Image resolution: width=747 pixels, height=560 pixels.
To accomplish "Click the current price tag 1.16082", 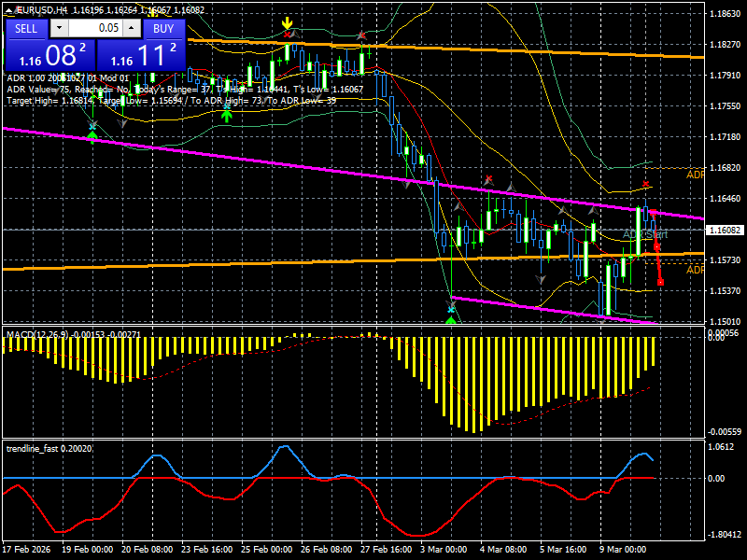I will click(x=725, y=230).
